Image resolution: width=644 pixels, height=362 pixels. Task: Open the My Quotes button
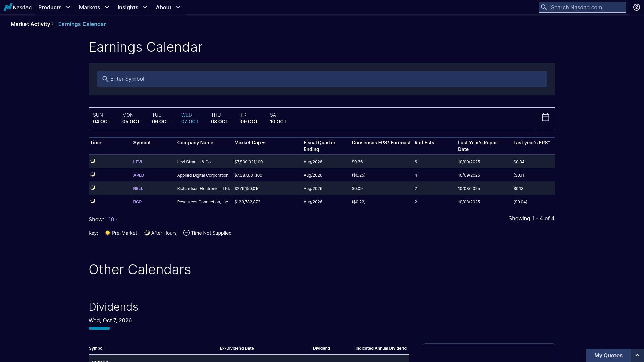coord(608,355)
